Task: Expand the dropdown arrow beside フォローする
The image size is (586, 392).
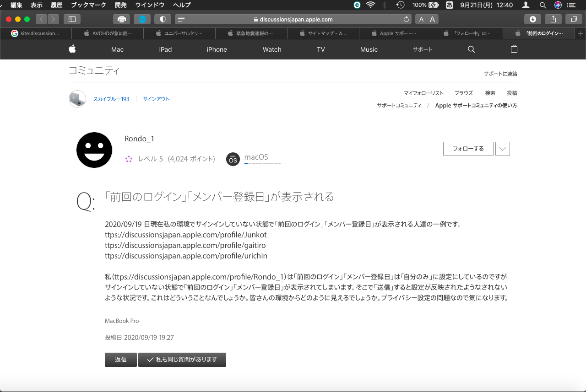Action: (503, 149)
